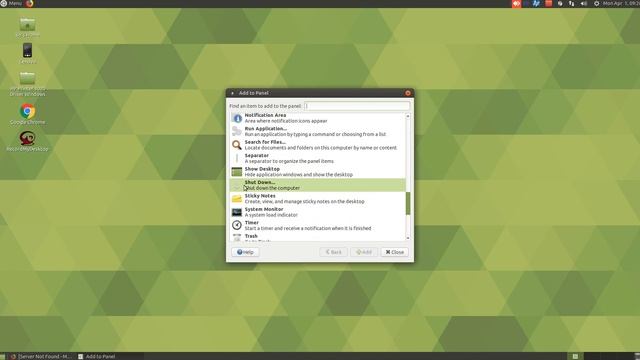640x360 pixels.
Task: Select Sticky Notes icon in list
Action: [x=237, y=198]
